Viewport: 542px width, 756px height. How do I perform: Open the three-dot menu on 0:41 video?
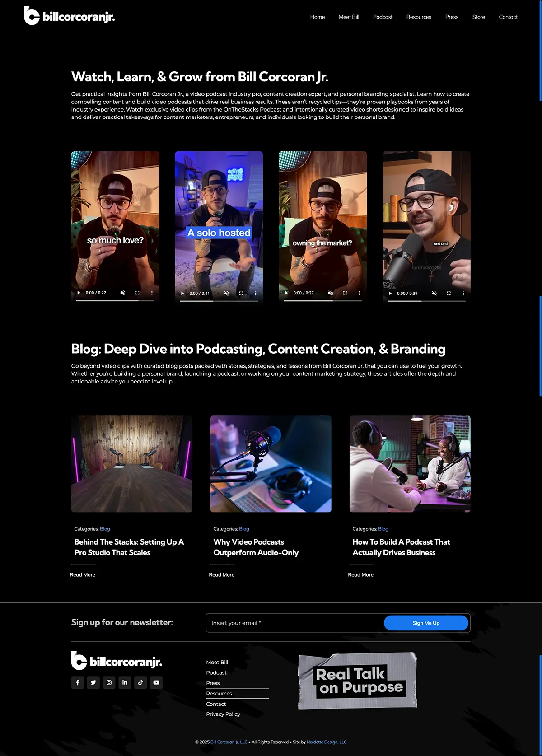(x=256, y=293)
